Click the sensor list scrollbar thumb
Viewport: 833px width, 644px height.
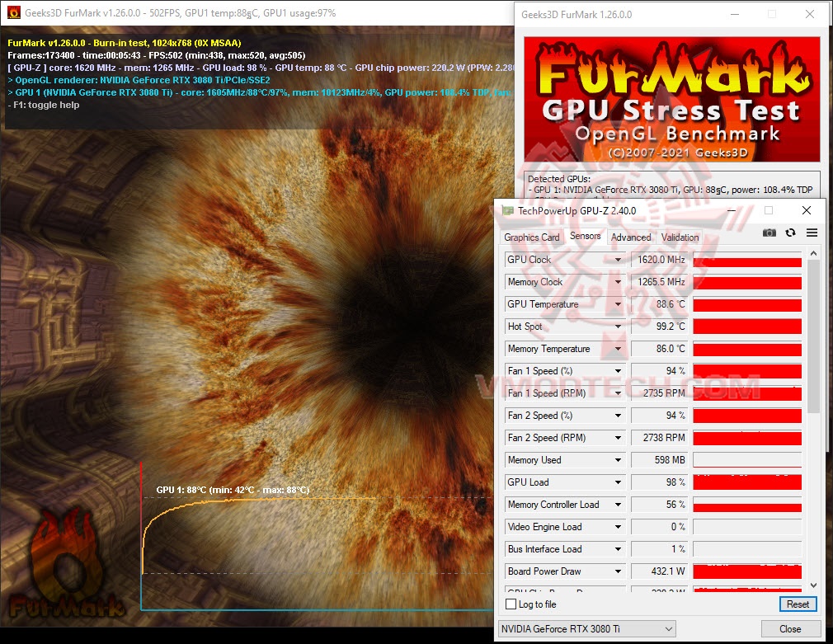tap(813, 336)
